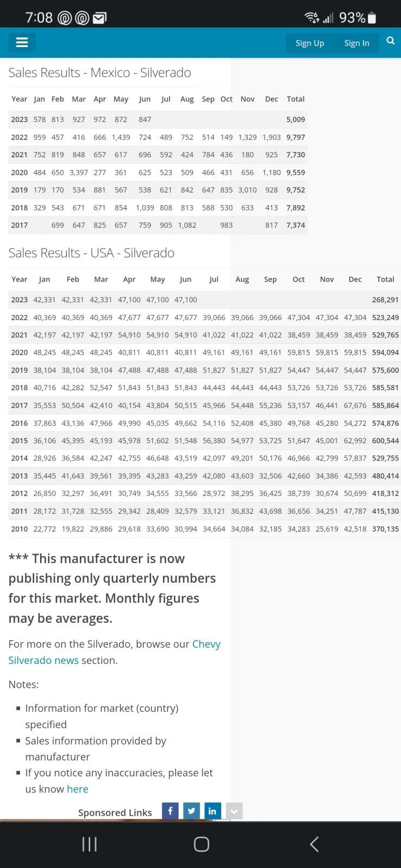This screenshot has height=868, width=401.
Task: Select the Sales Results - Mexico - Silverado heading
Action: tap(100, 73)
